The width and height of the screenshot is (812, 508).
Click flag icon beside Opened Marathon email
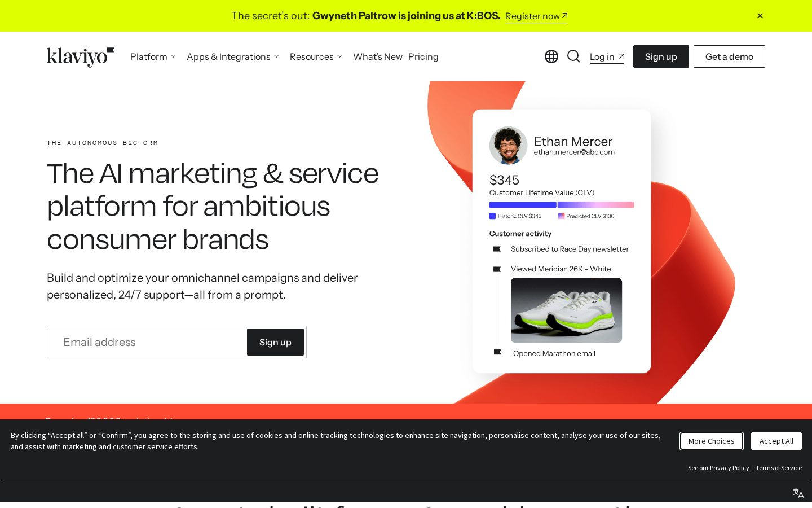(497, 352)
